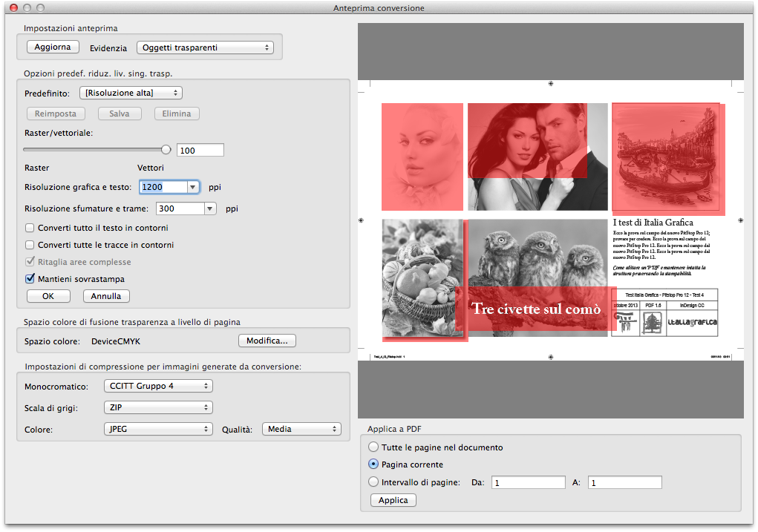Screen dimensions: 758x532
Task: Select Tutte le pagine nel documento
Action: (373, 447)
